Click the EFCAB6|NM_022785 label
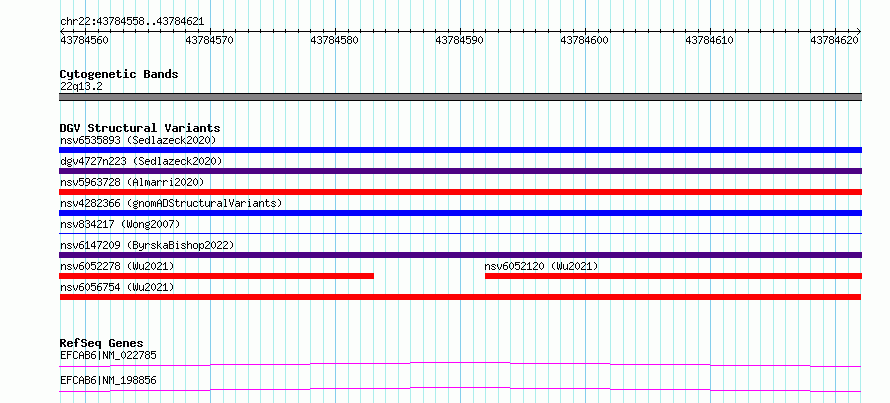Image resolution: width=890 pixels, height=403 pixels. 108,355
